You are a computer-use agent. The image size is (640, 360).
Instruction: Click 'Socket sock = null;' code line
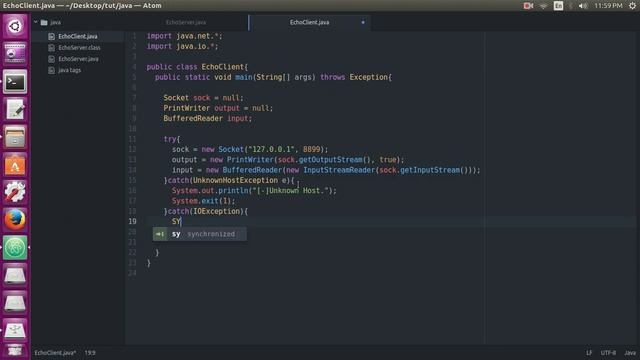coord(203,98)
